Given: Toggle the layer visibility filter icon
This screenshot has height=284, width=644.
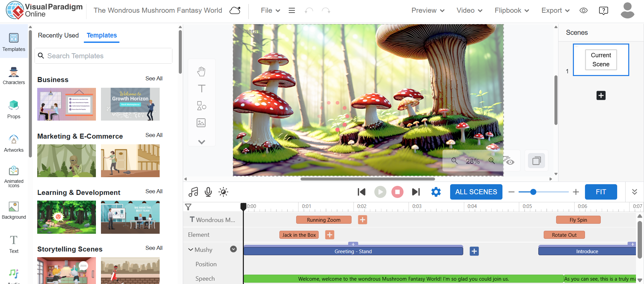Looking at the screenshot, I should click(x=508, y=160).
